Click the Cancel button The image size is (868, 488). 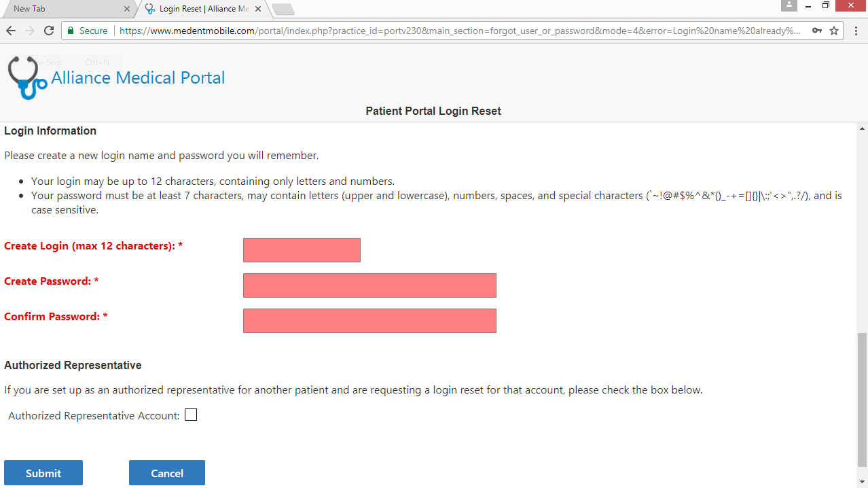point(167,473)
